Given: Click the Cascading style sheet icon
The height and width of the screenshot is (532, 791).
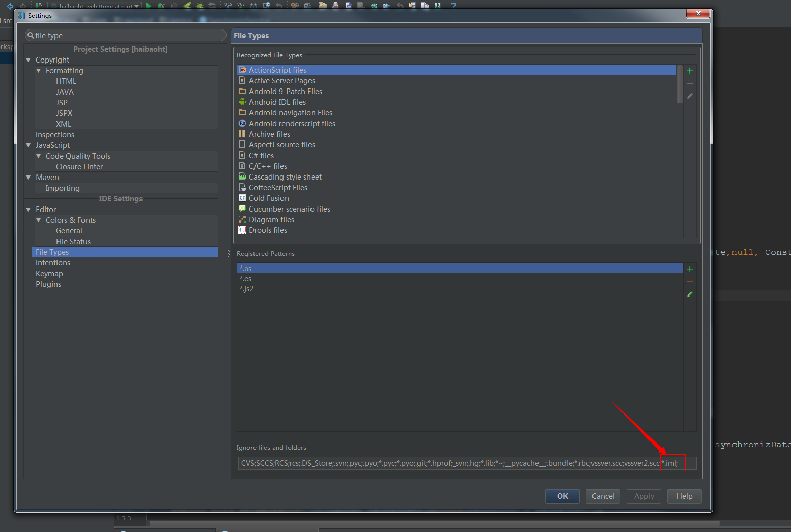Looking at the screenshot, I should tap(243, 177).
